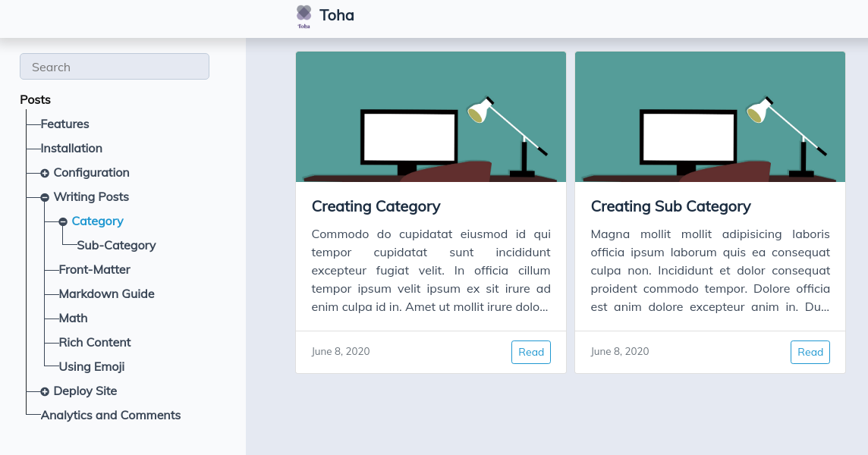Click the Creating Category thumbnail image

[x=431, y=117]
